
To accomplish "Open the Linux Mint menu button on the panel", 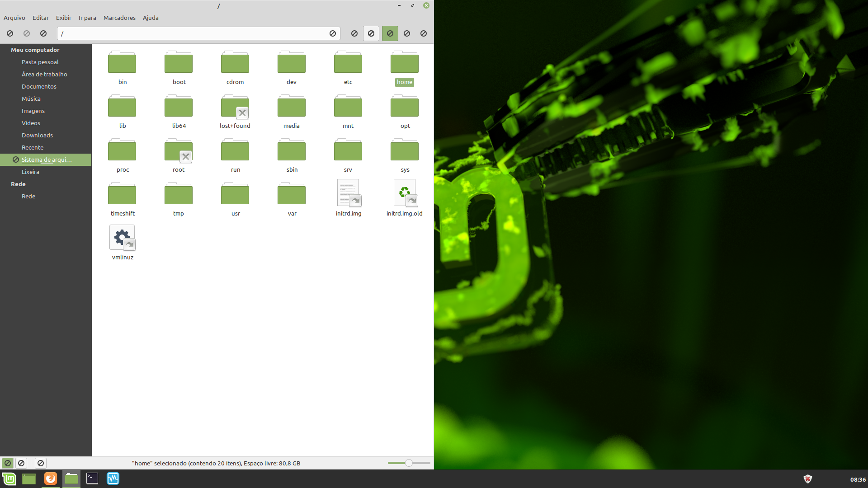I will [9, 479].
